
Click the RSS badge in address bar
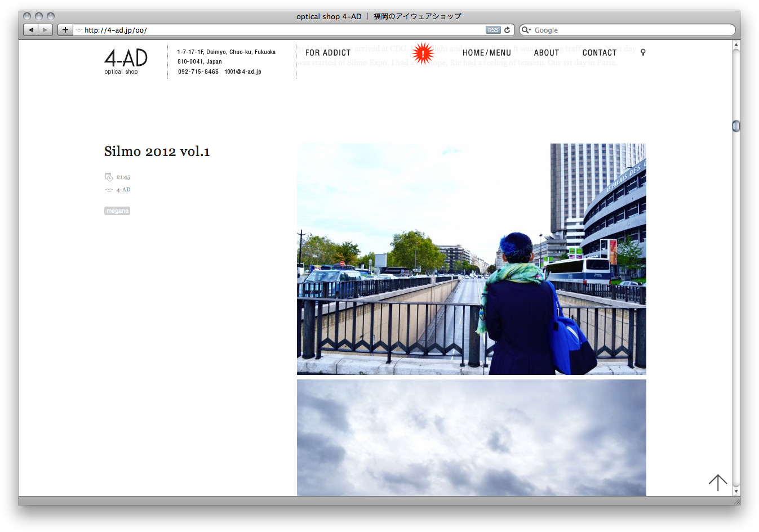click(493, 30)
